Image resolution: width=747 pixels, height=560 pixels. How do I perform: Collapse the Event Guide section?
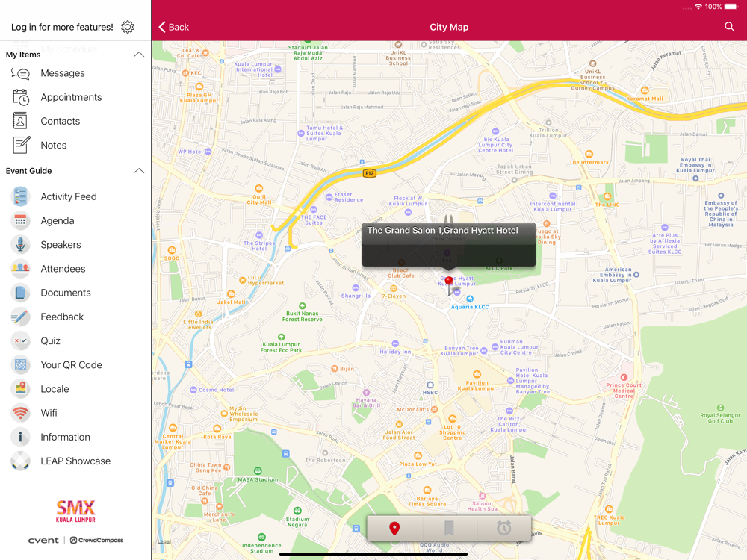coord(139,171)
